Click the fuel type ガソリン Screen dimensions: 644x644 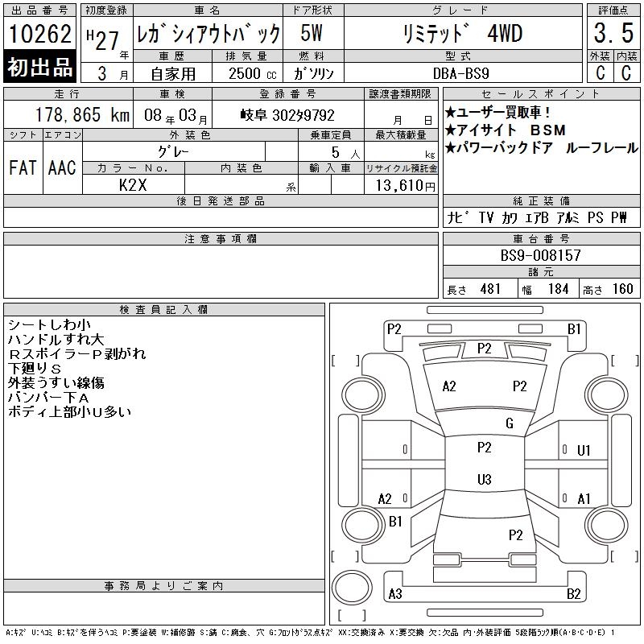click(313, 74)
